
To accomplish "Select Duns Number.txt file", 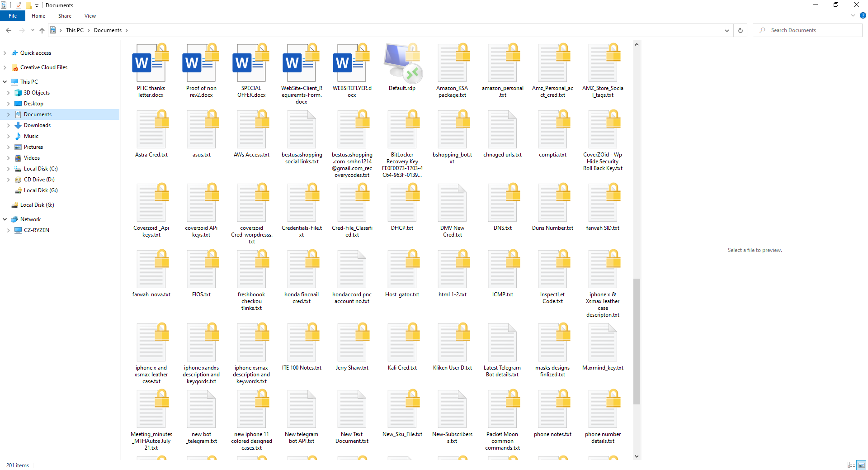I will point(552,207).
